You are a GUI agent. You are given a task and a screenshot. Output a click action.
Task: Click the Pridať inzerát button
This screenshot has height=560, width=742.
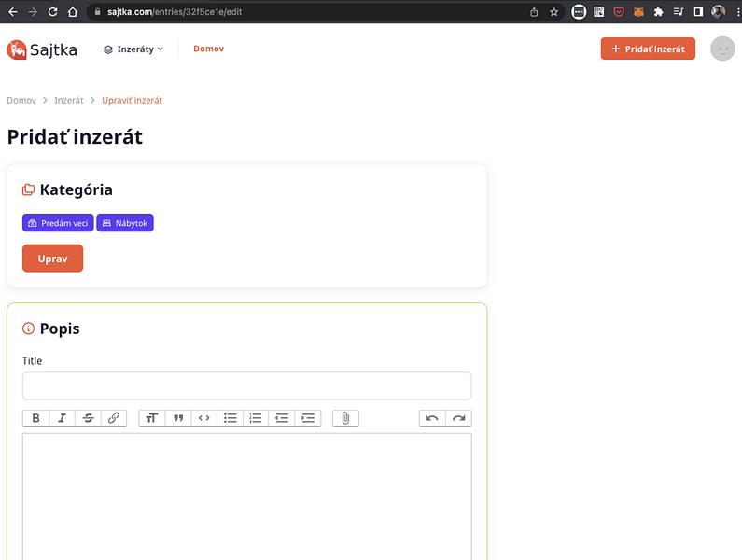[x=648, y=49]
